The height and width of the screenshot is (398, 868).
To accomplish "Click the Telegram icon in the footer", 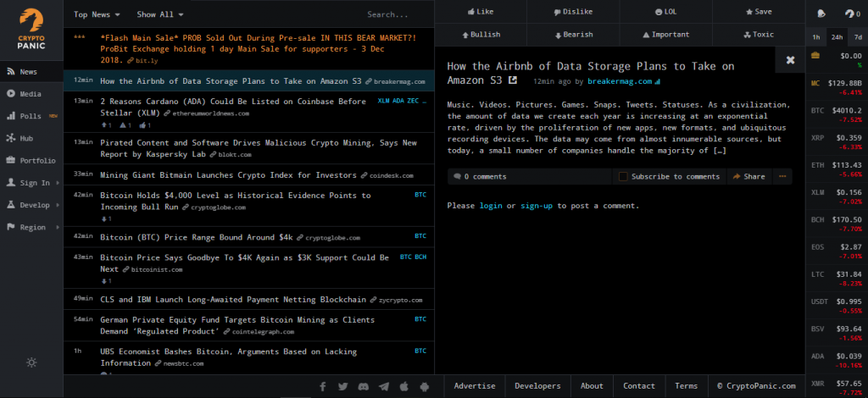I will click(384, 386).
